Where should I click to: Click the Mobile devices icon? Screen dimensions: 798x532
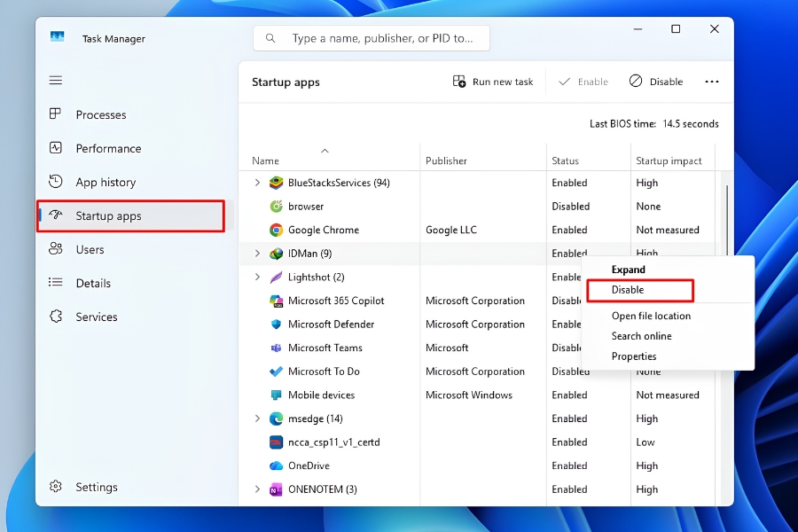point(276,395)
